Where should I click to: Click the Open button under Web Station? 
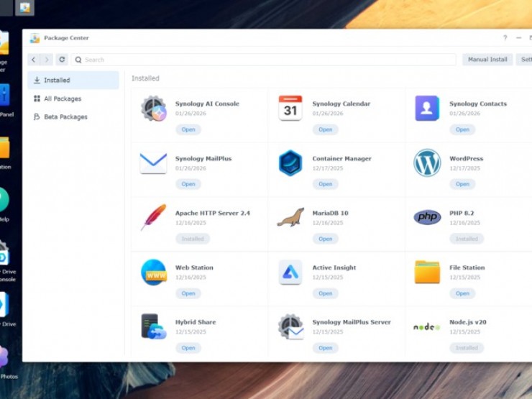188,293
